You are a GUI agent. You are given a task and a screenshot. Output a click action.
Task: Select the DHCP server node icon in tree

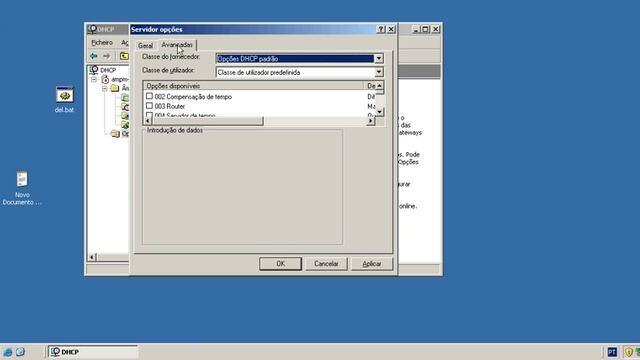(105, 79)
